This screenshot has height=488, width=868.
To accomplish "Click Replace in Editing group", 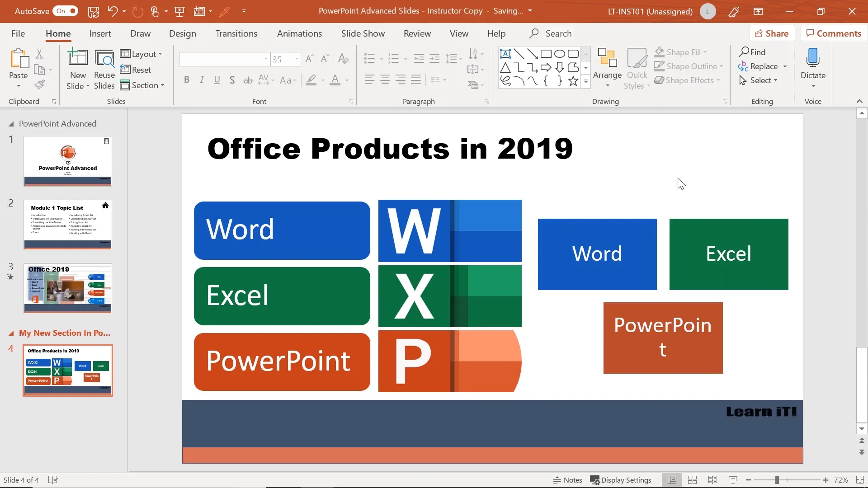I will (x=758, y=66).
